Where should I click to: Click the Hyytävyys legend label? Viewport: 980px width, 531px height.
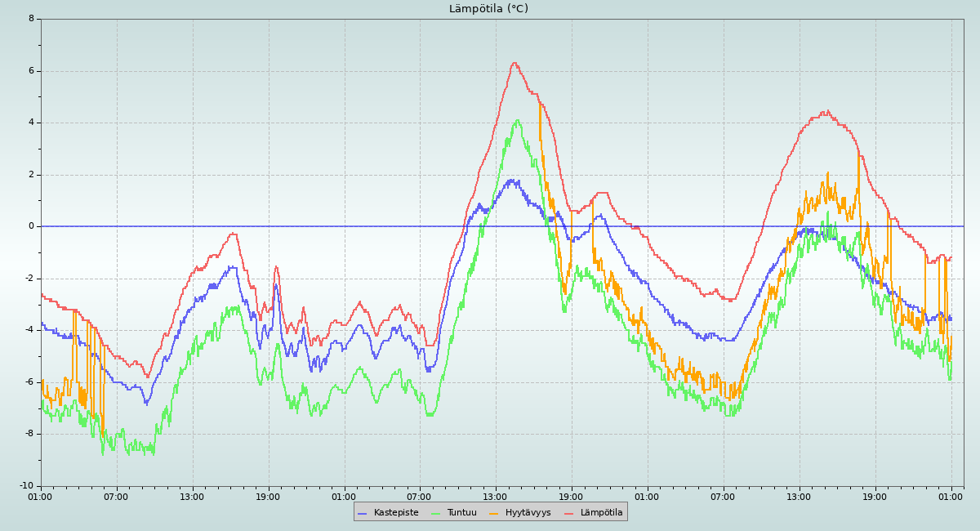[528, 512]
